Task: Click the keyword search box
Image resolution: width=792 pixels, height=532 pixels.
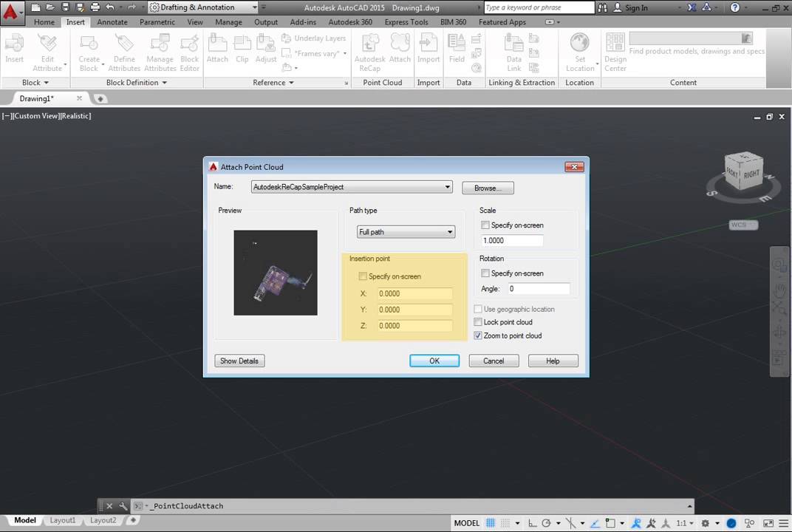Action: [x=539, y=7]
